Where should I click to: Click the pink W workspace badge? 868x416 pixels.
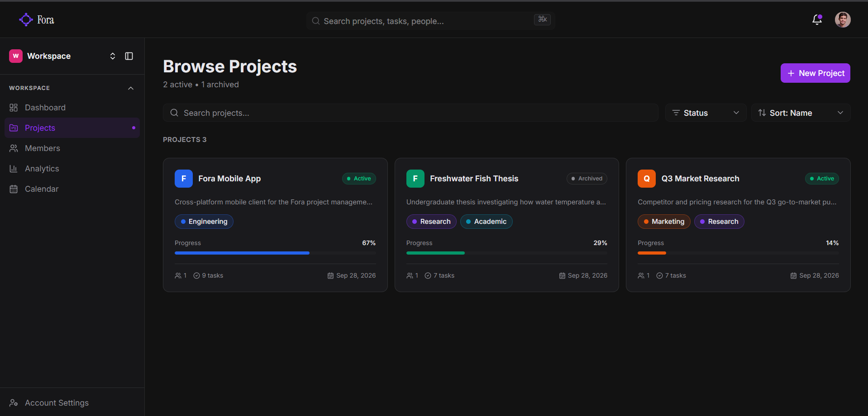(x=16, y=56)
